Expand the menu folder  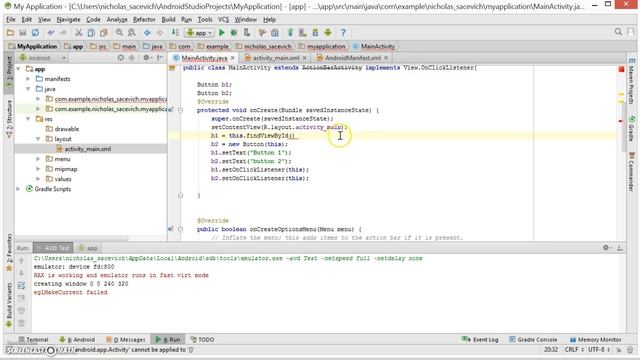(x=38, y=159)
